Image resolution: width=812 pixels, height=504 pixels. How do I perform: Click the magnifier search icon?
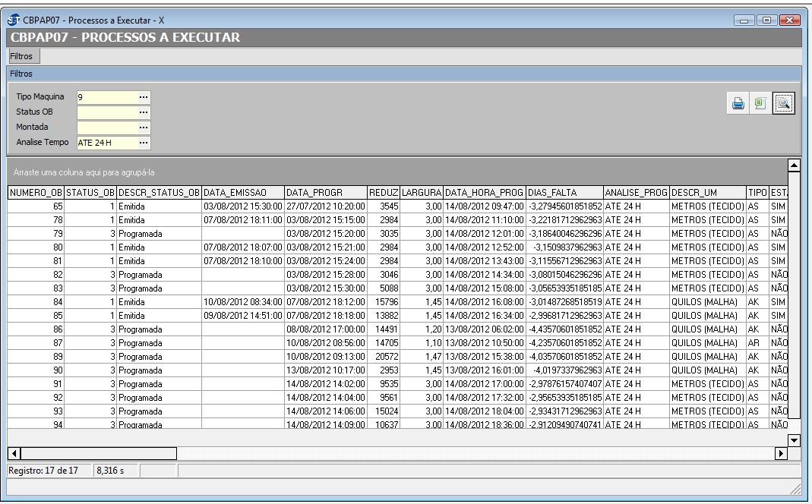point(783,104)
